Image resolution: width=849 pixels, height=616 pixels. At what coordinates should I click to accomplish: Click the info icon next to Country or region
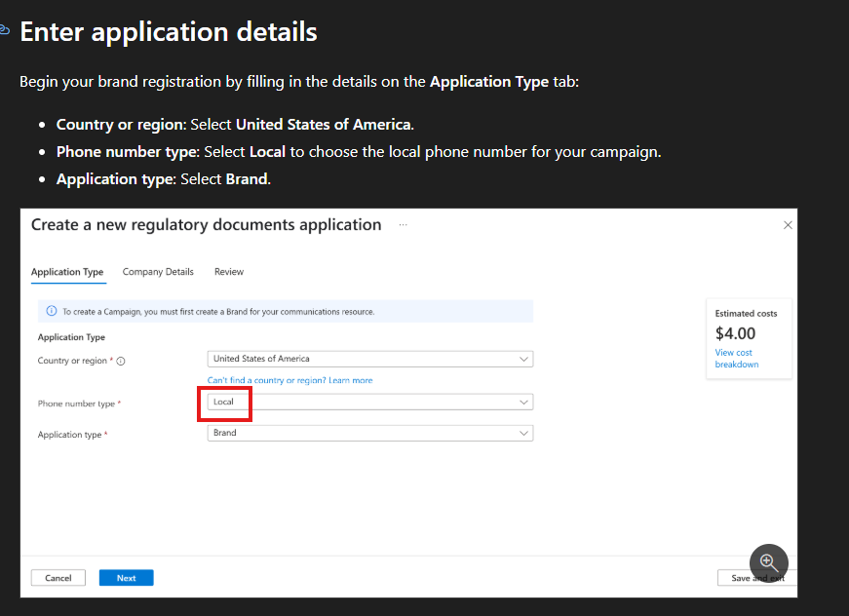121,361
